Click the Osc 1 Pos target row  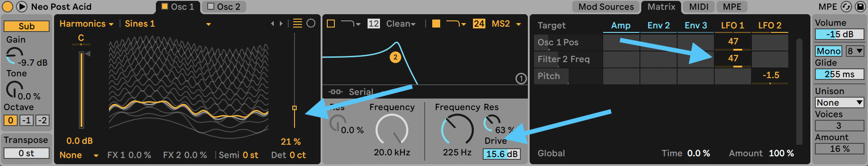[568, 42]
